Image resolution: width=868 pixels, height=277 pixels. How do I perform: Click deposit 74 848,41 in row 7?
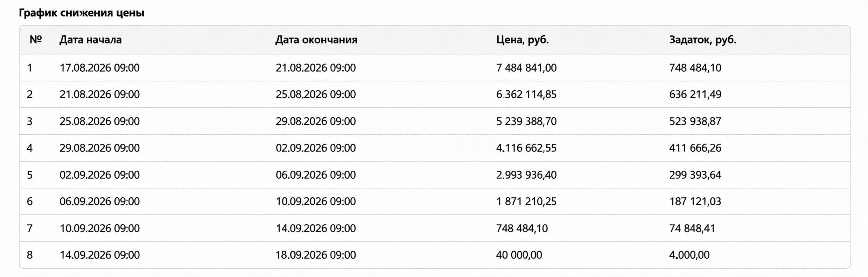(692, 228)
